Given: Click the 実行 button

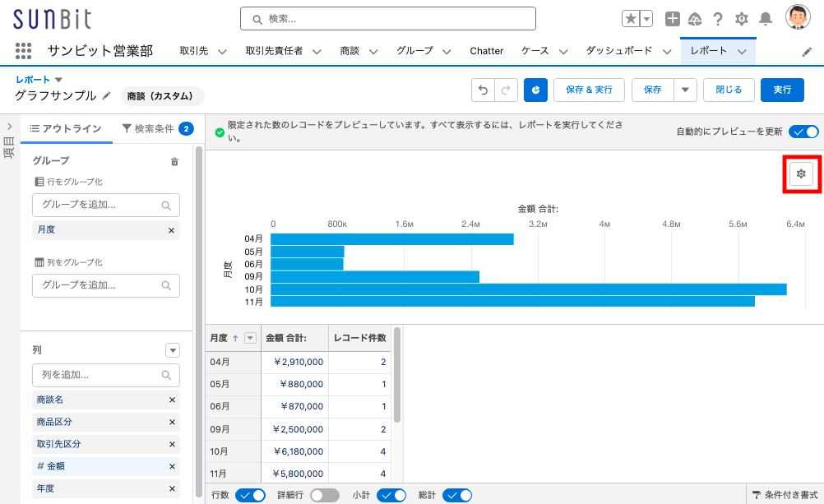Looking at the screenshot, I should point(783,90).
